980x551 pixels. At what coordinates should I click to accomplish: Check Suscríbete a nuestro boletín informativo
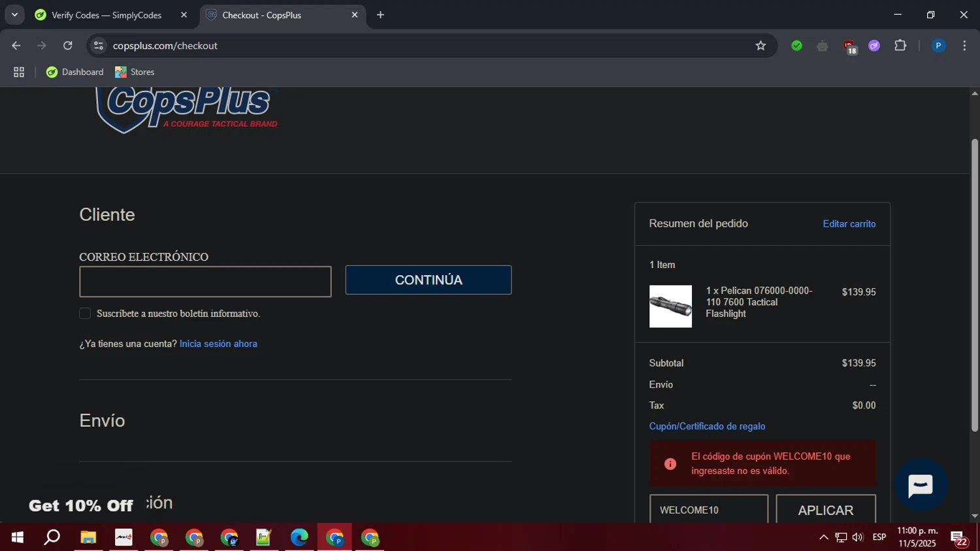(x=85, y=314)
